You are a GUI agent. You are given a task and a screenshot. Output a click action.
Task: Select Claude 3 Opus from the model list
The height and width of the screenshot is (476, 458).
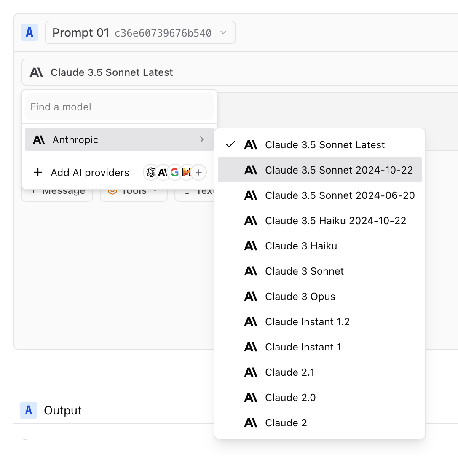tap(300, 296)
